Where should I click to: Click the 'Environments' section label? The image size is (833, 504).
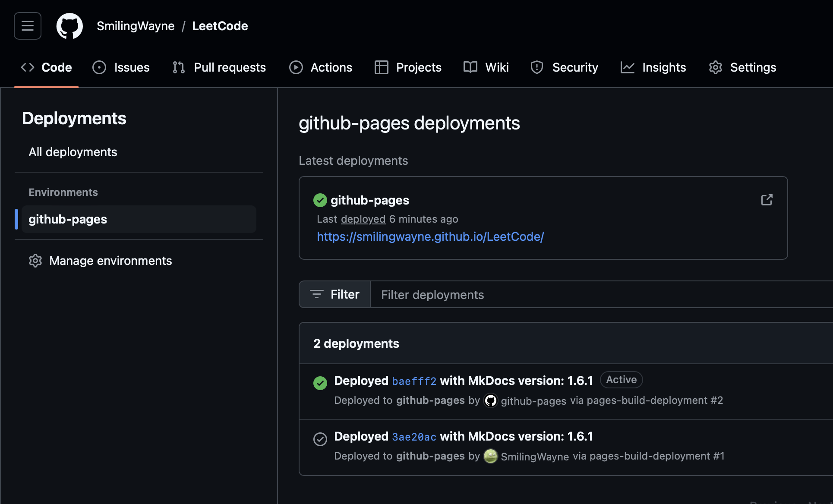(x=63, y=192)
